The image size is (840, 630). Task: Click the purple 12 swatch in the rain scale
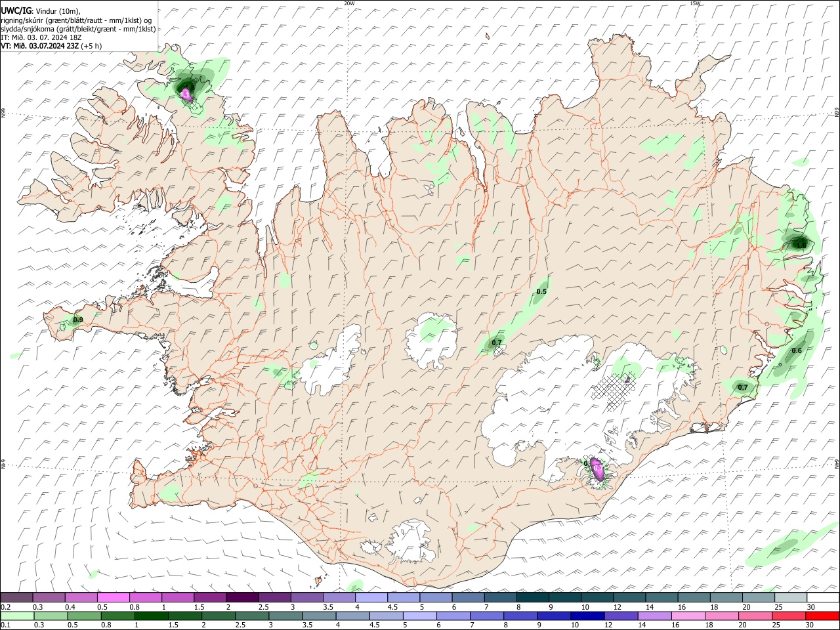[x=621, y=616]
